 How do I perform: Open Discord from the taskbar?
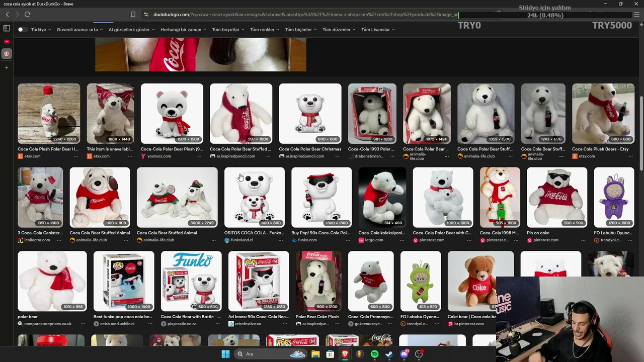404,354
